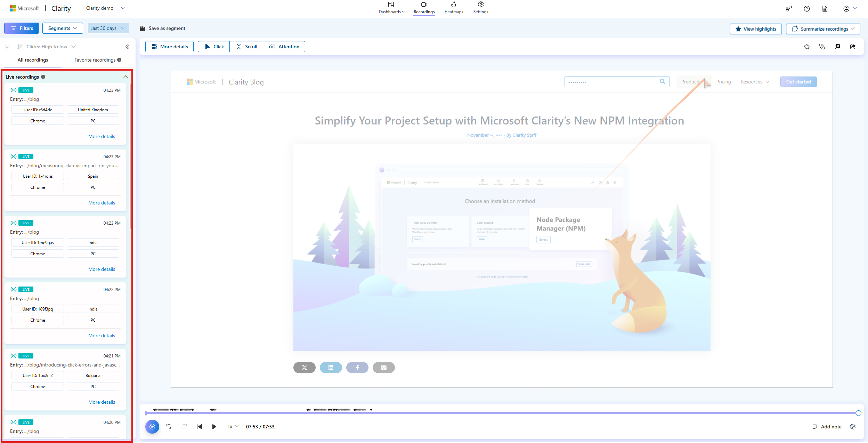
Task: Share the recording using share icon
Action: pyautogui.click(x=853, y=47)
